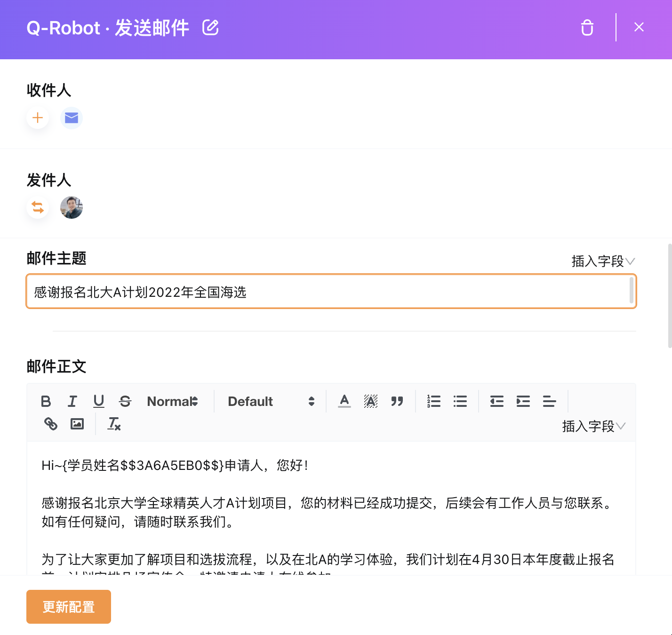Click the dialog vertical scrollbar
The width and height of the screenshot is (672, 635).
tap(670, 296)
